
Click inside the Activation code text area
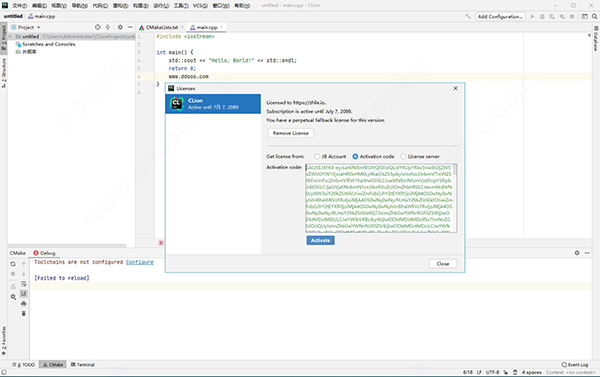[379, 198]
